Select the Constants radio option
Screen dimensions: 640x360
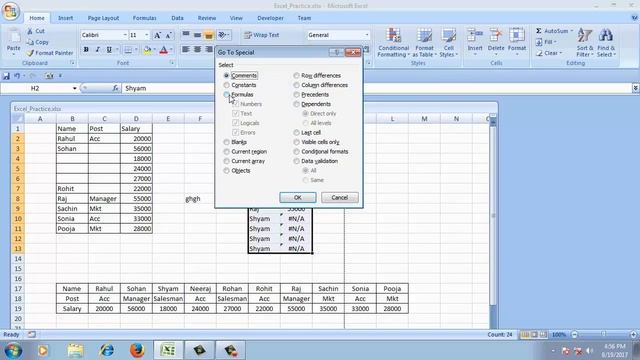227,85
